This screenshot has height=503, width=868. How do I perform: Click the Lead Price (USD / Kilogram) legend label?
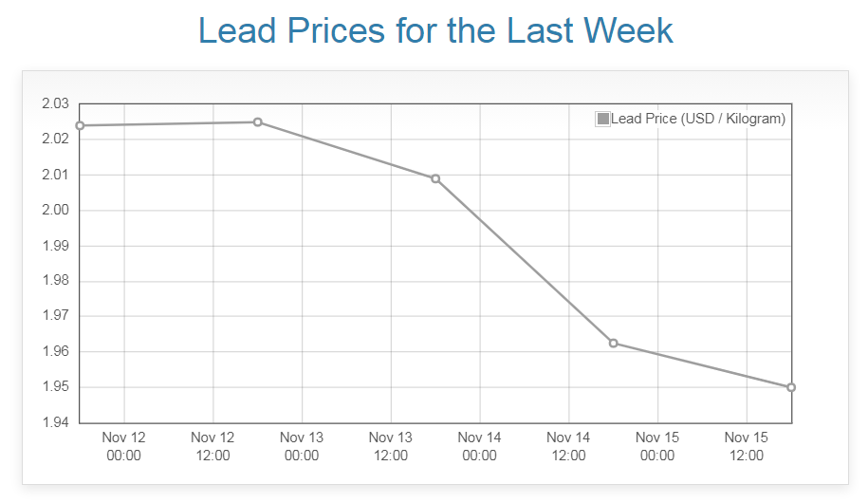698,119
